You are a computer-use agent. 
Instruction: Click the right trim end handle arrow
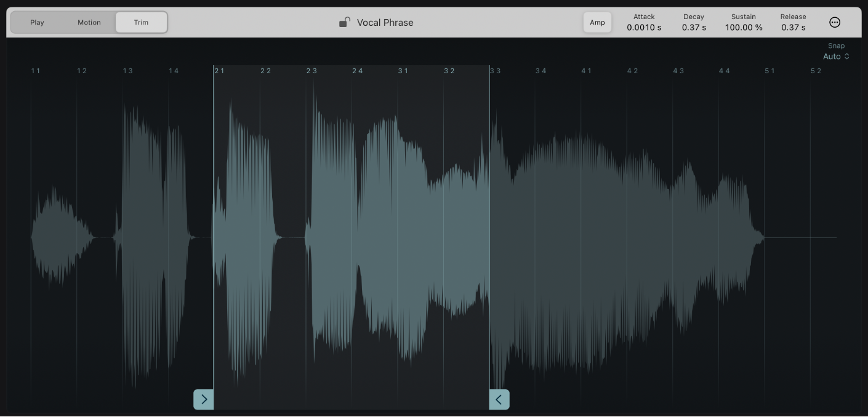(x=499, y=399)
